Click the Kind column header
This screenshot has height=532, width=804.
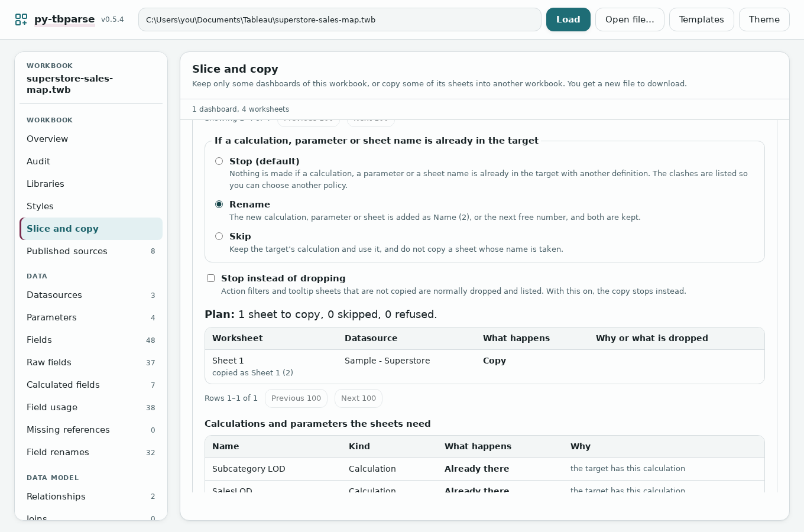359,446
